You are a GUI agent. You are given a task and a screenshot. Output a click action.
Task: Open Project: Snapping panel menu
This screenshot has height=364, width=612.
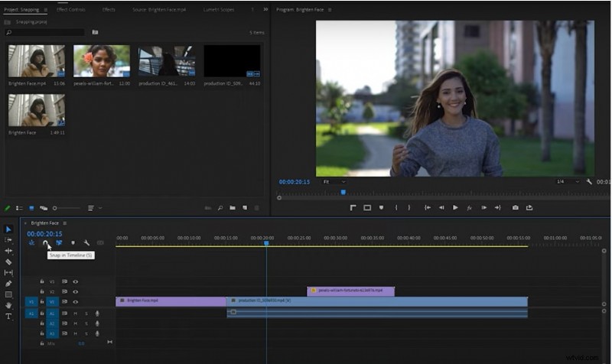click(46, 10)
